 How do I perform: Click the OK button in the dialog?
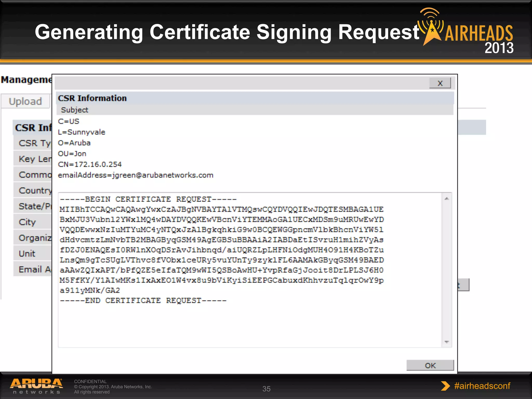tap(430, 365)
